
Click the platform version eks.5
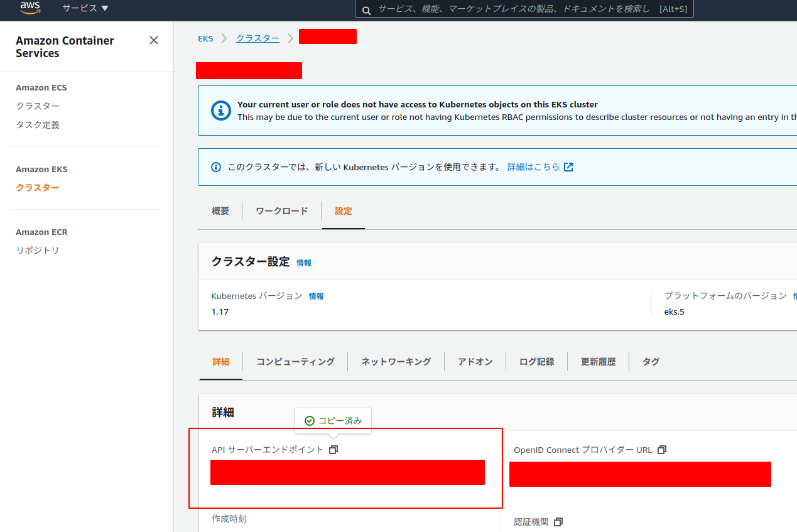pos(675,312)
